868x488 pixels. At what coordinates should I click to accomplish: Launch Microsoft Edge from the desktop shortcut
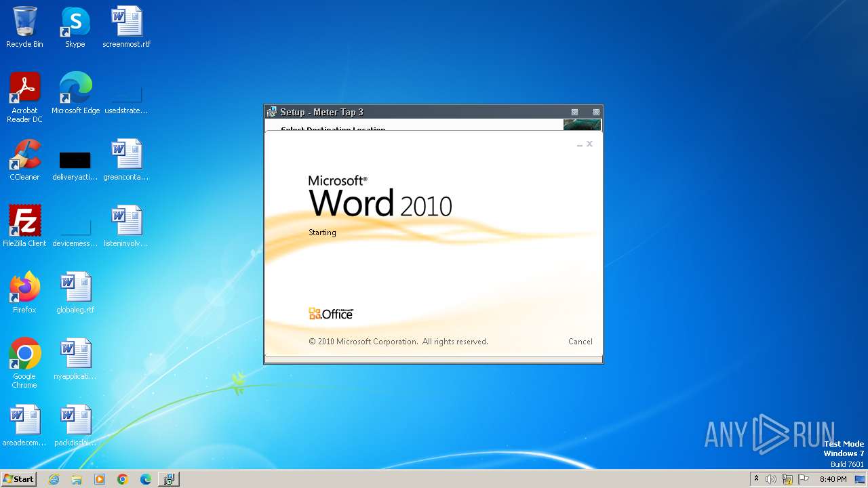(75, 94)
